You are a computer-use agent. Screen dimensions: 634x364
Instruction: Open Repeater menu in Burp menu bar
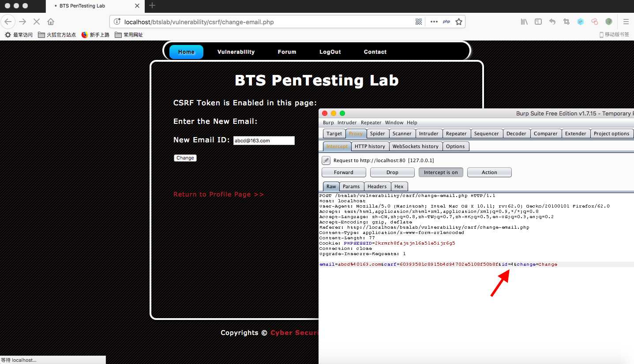(371, 123)
